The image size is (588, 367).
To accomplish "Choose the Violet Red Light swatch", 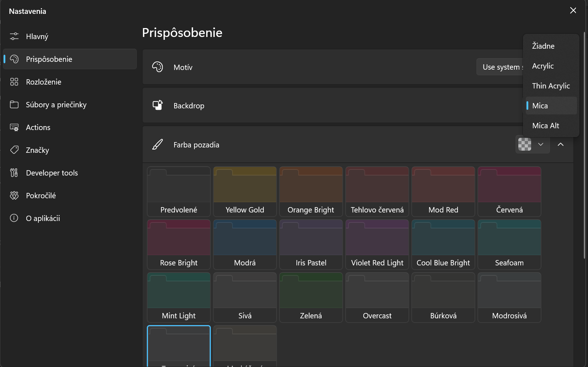I will pyautogui.click(x=377, y=244).
